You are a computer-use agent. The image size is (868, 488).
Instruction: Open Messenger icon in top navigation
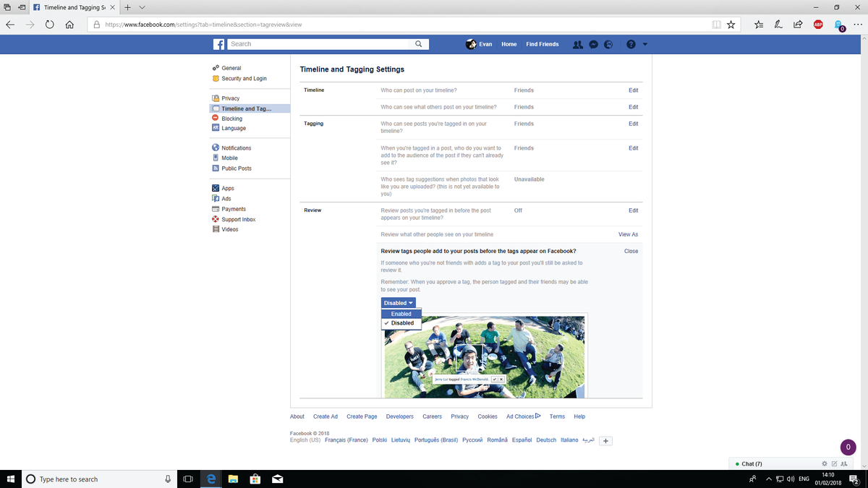[x=593, y=44]
